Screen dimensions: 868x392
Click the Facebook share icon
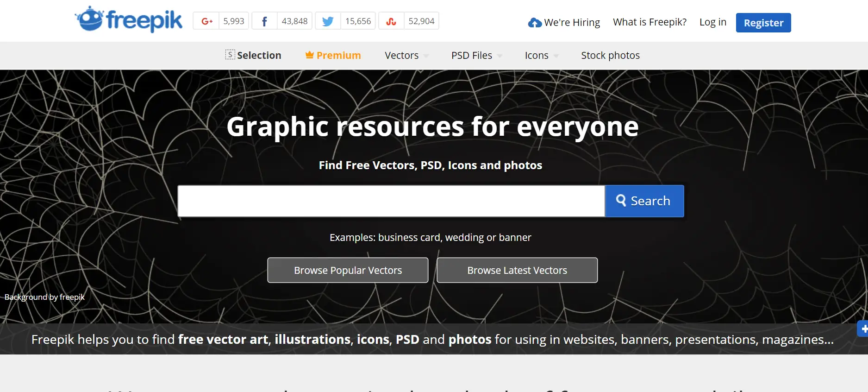tap(264, 21)
